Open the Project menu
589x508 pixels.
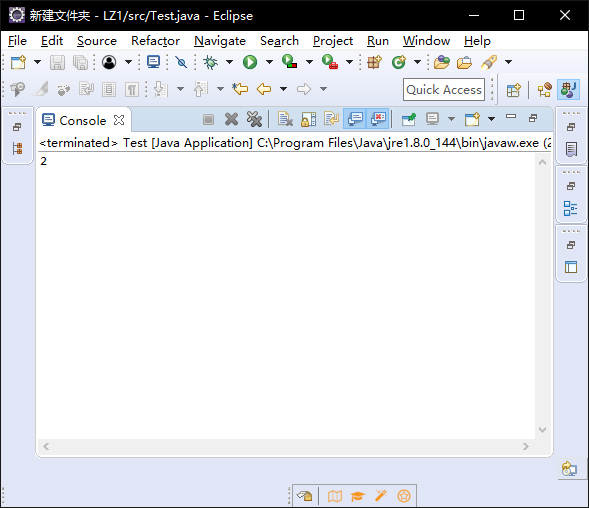click(x=333, y=41)
